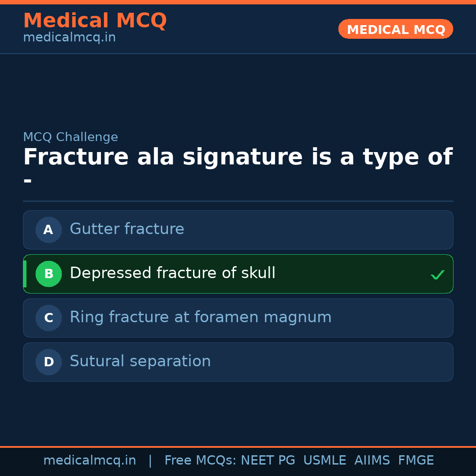Click USMLE in the footer
The height and width of the screenshot is (476, 476).
point(325,460)
